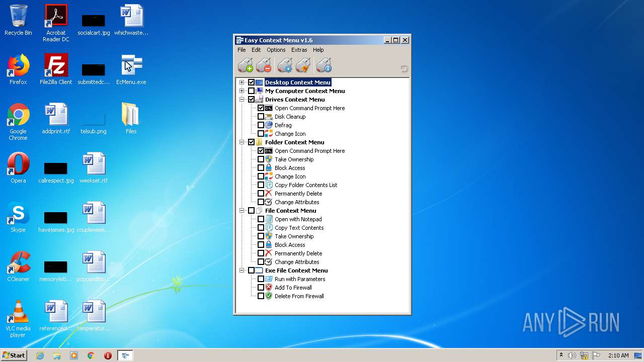Screen dimensions: 644x362
Task: Click the ContextMenu Cleaner broom toolbar icon
Action: point(303,65)
